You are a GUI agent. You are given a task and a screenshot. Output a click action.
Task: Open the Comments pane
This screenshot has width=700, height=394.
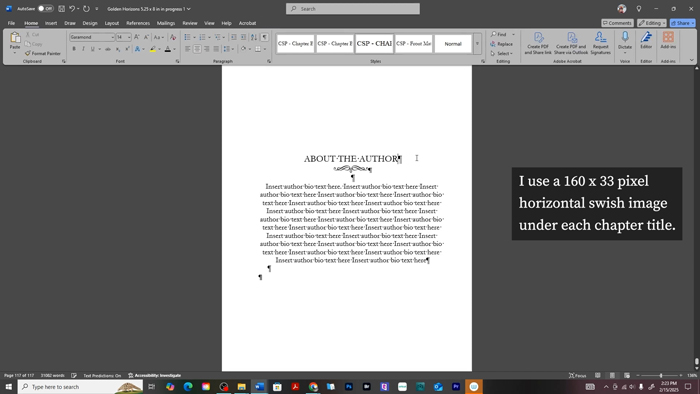point(617,23)
